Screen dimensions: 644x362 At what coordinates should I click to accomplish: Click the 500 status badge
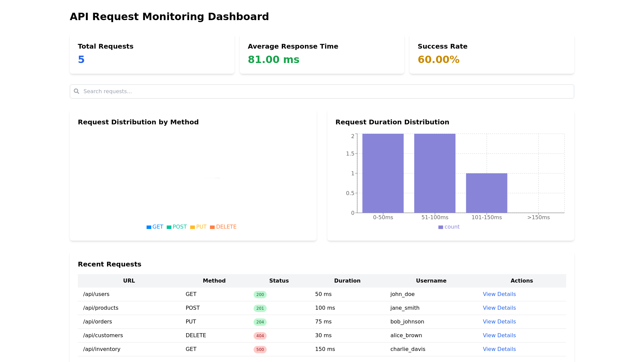[x=260, y=350]
